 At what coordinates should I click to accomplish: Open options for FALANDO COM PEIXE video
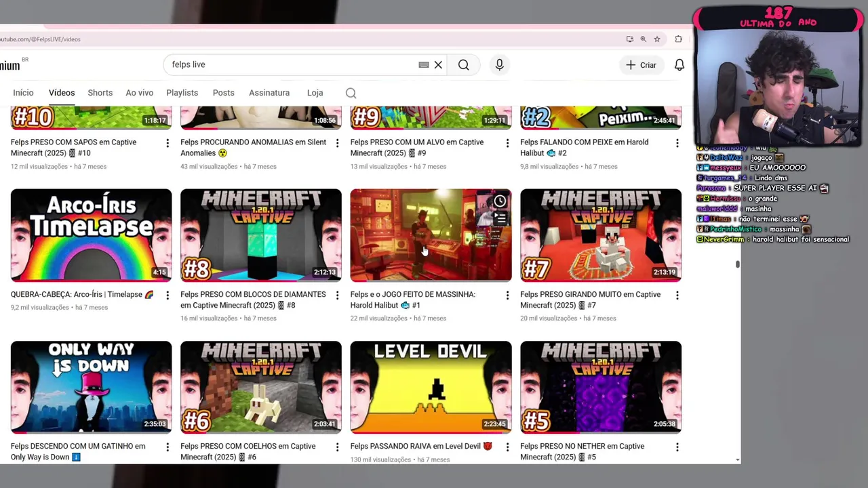677,143
